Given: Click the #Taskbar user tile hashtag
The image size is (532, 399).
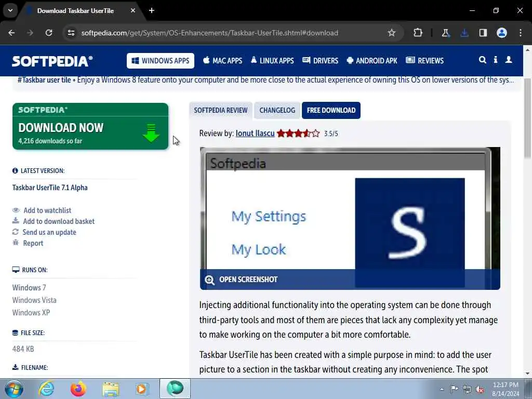Looking at the screenshot, I should click(x=44, y=80).
